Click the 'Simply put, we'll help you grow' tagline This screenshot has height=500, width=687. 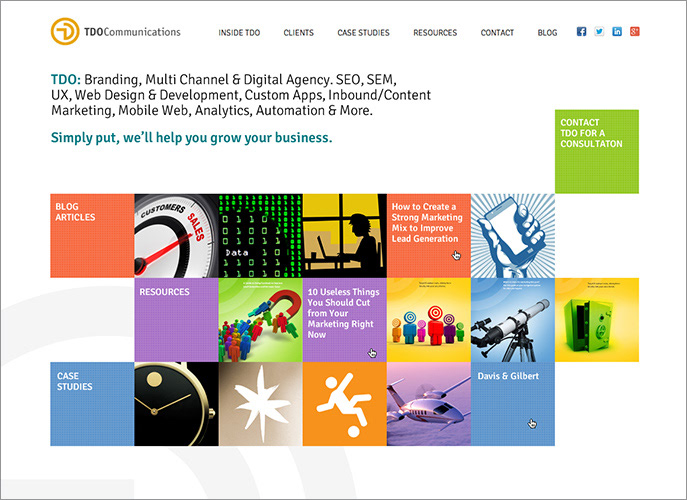pyautogui.click(x=191, y=138)
